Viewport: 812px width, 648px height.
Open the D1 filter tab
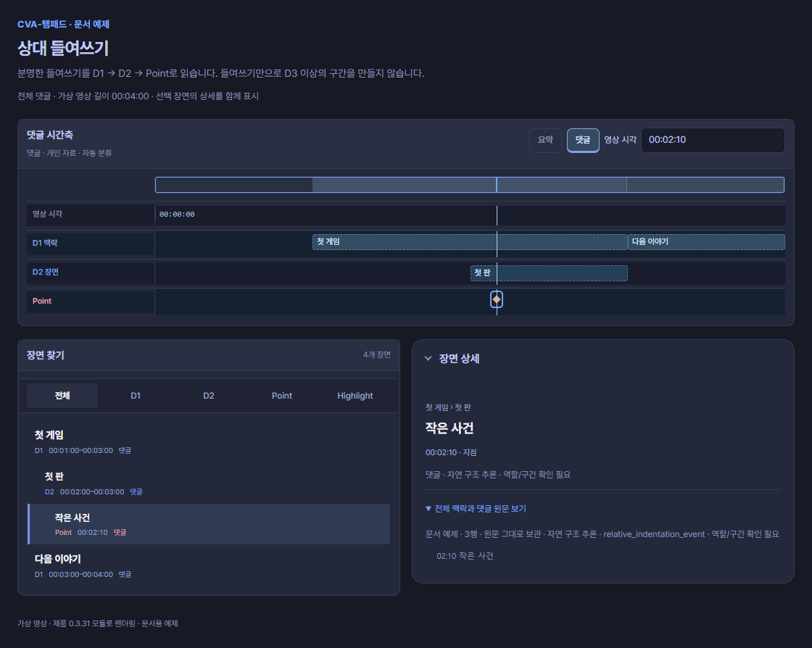(x=136, y=396)
